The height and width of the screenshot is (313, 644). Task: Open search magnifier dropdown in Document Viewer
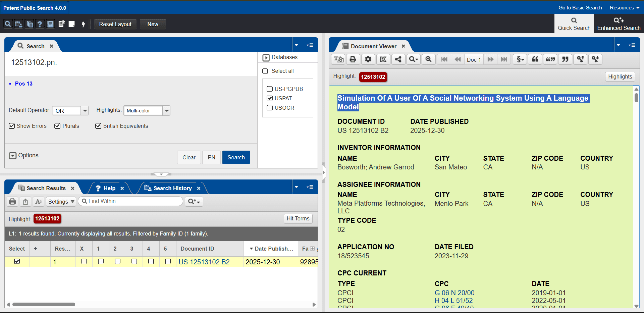(x=413, y=59)
